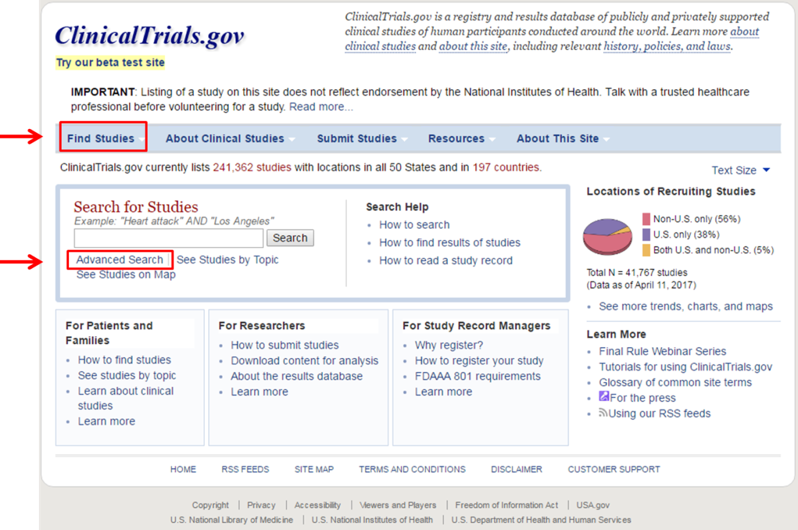
Task: Open the USA.gov link
Action: pos(592,505)
